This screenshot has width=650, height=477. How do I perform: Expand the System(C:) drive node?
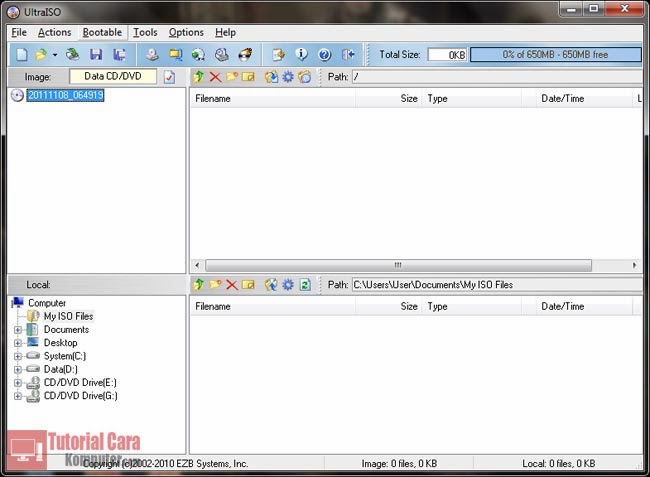point(18,356)
